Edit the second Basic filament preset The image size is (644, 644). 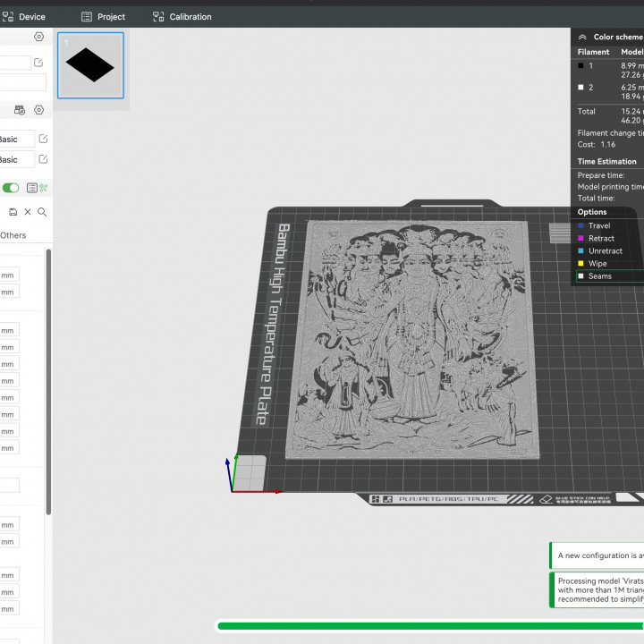point(43,159)
